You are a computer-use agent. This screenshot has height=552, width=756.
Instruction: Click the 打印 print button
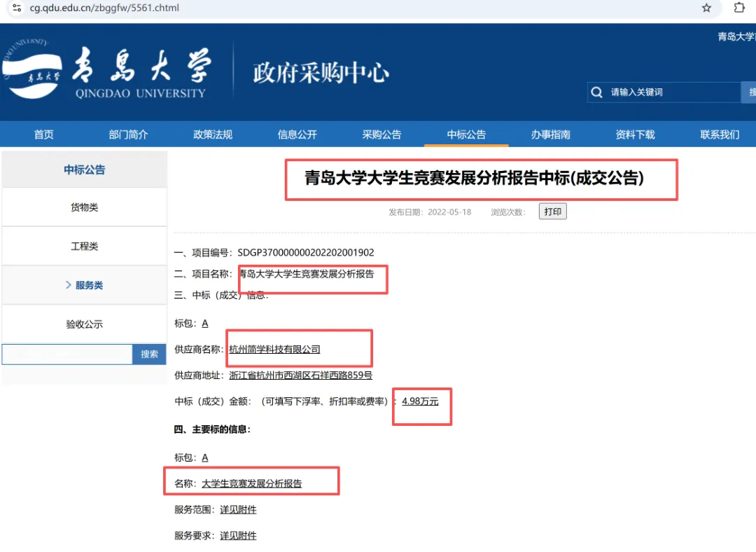point(552,212)
